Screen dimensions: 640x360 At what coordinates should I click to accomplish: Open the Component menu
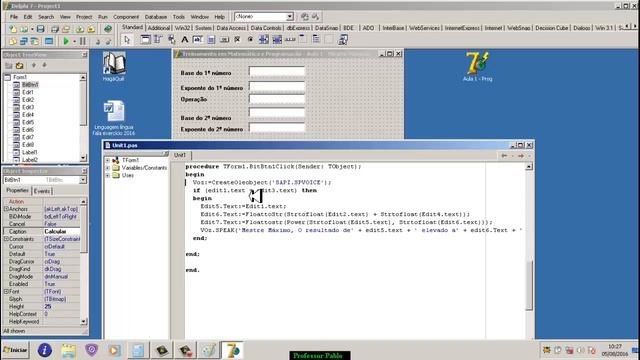(x=126, y=17)
